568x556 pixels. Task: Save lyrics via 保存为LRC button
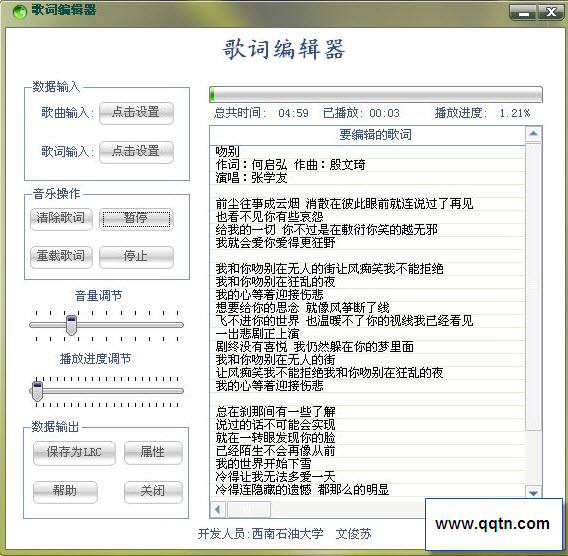coord(74,453)
